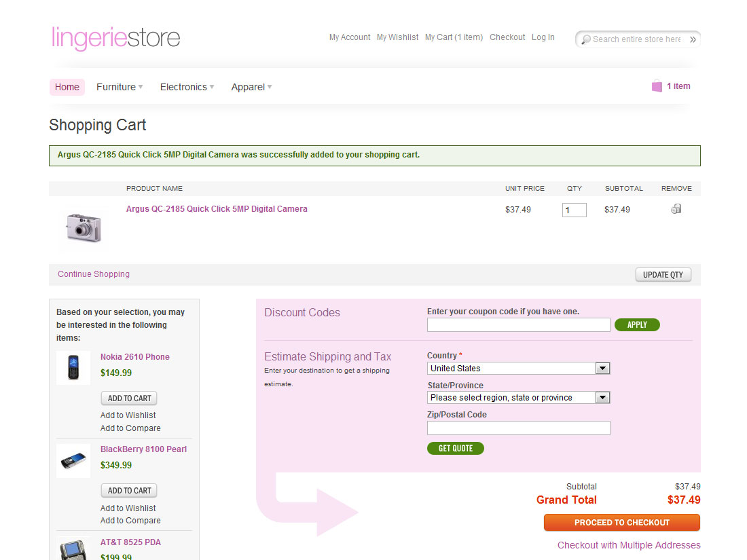Open the BlackBerry 8100 Pearl link
Image resolution: width=747 pixels, height=560 pixels.
pos(143,449)
